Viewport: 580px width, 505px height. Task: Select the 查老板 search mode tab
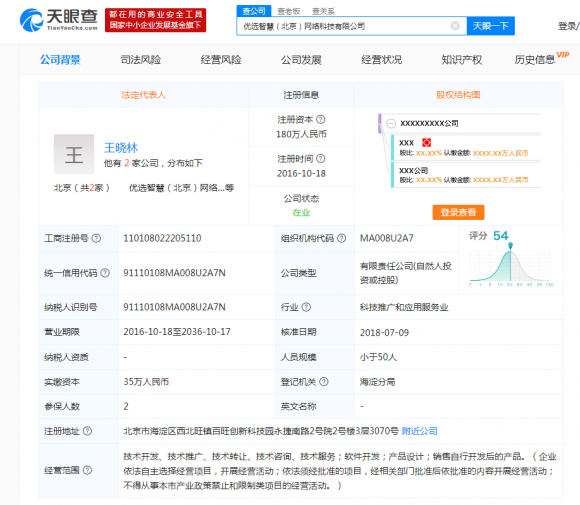[x=289, y=11]
